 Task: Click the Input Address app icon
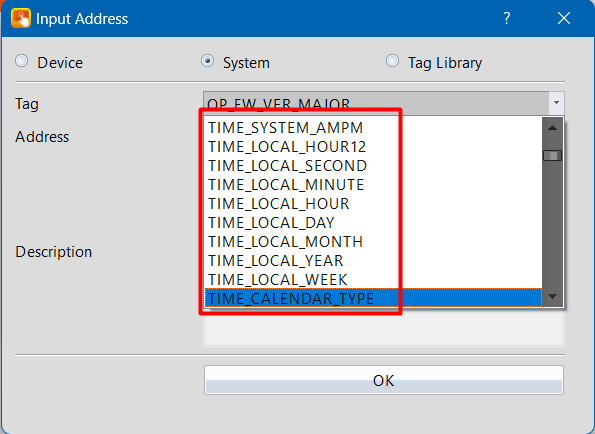click(x=20, y=18)
